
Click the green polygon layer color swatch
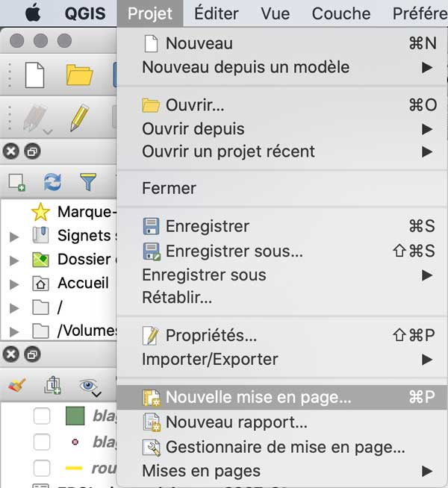pyautogui.click(x=75, y=416)
